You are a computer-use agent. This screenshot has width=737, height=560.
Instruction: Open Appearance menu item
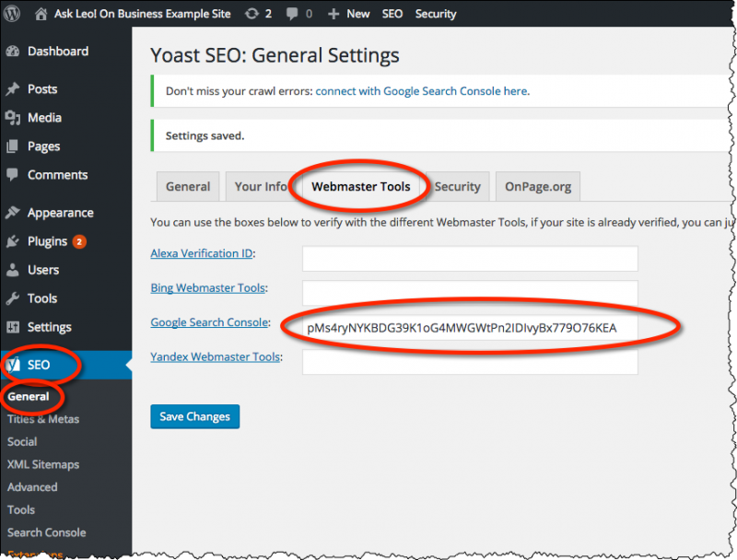(x=60, y=213)
